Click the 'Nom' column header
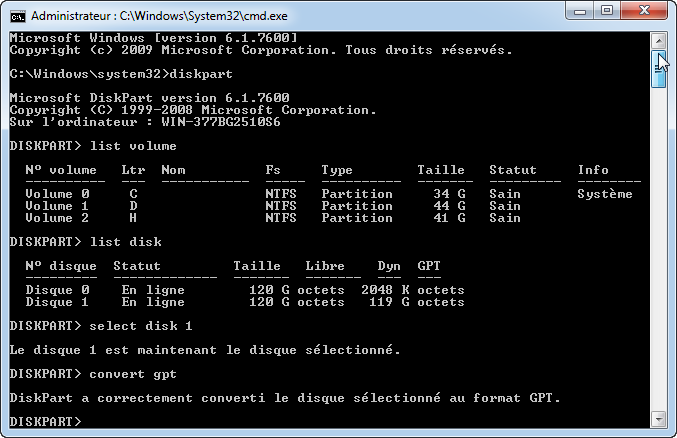 (173, 170)
